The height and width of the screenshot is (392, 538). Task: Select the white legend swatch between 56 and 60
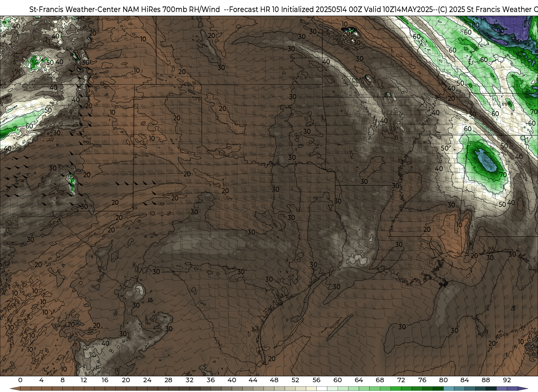tap(322, 389)
